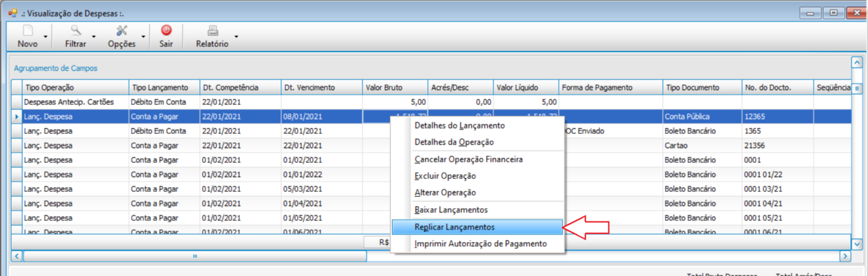Click the Agrupamento de Campos grouping area
This screenshot has height=276, width=868.
tap(431, 68)
